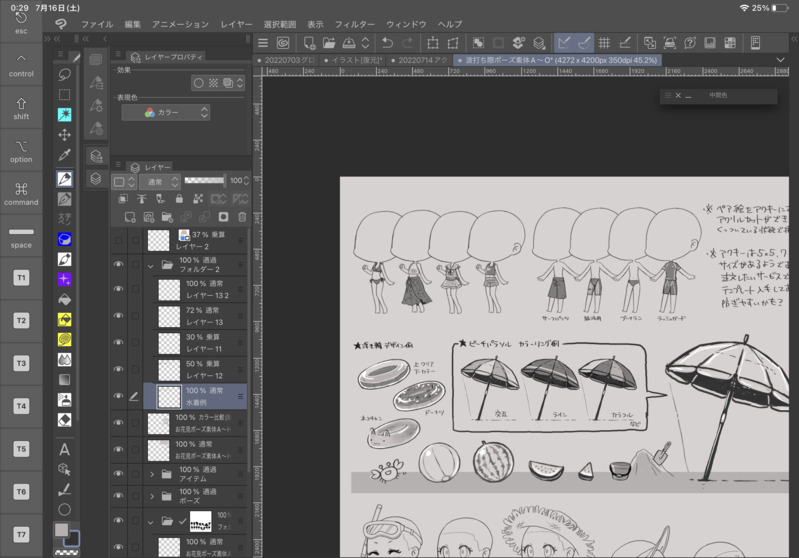This screenshot has height=558, width=799.
Task: Select the Lasso selection tool
Action: click(64, 75)
